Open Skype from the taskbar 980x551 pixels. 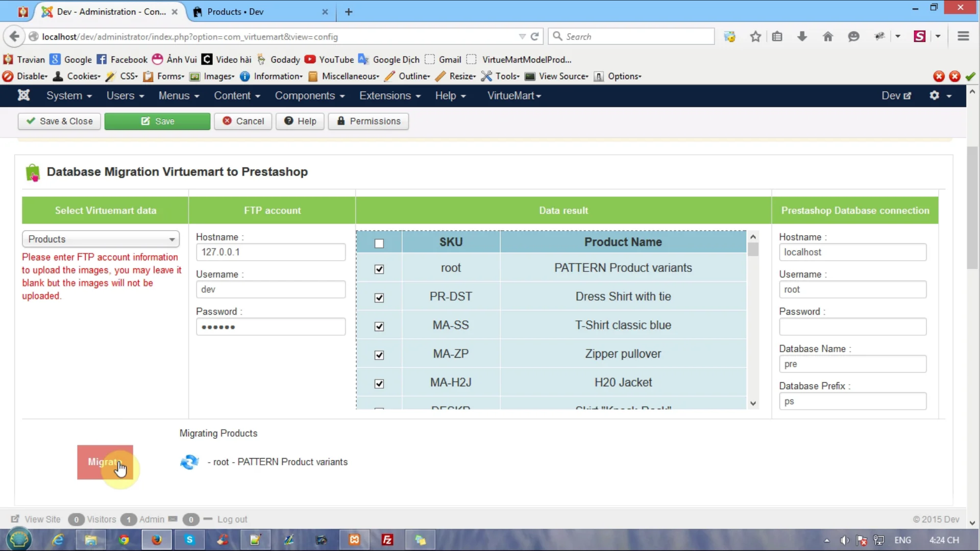coord(189,540)
